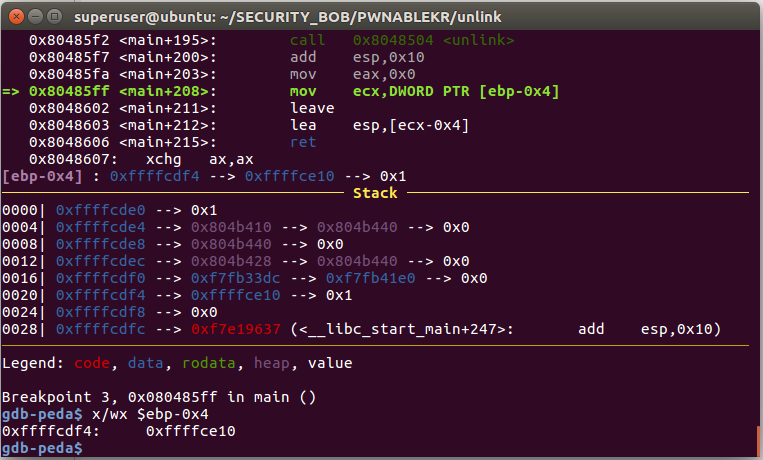
Task: Click 'data' in the Legend
Action: tap(145, 363)
